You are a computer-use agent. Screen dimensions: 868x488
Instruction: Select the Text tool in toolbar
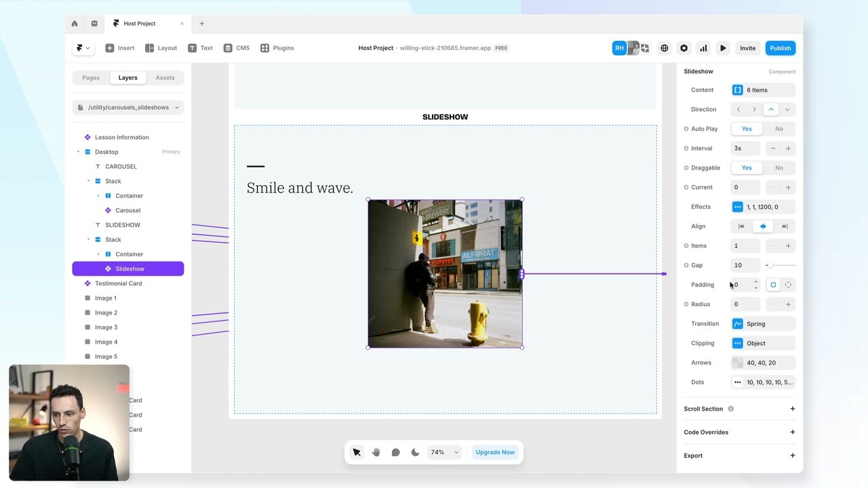[x=200, y=48]
